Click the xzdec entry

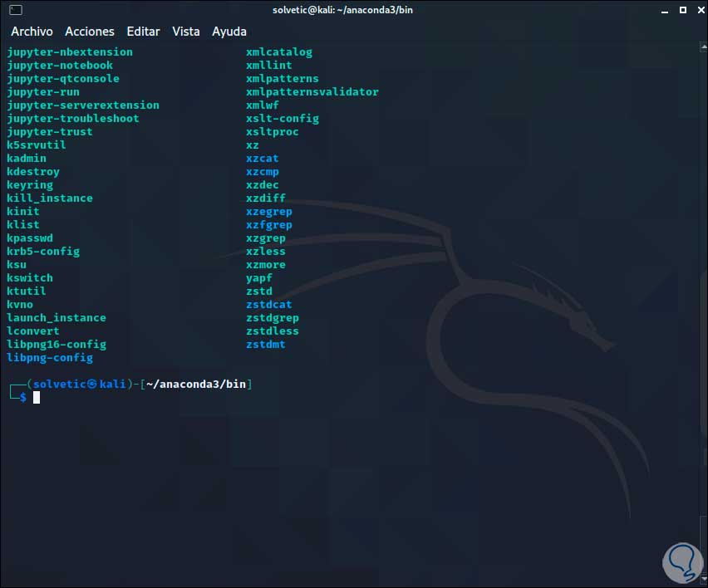point(263,185)
